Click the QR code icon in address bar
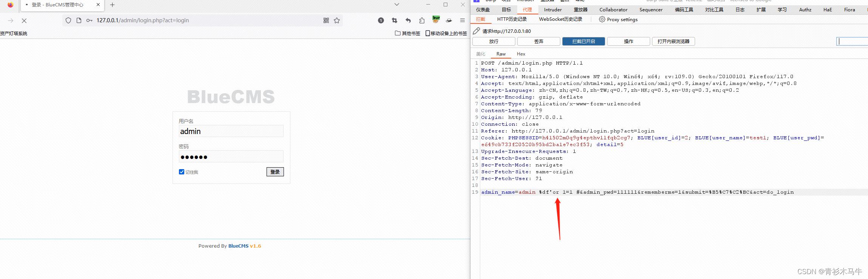868x279 pixels. coord(326,20)
